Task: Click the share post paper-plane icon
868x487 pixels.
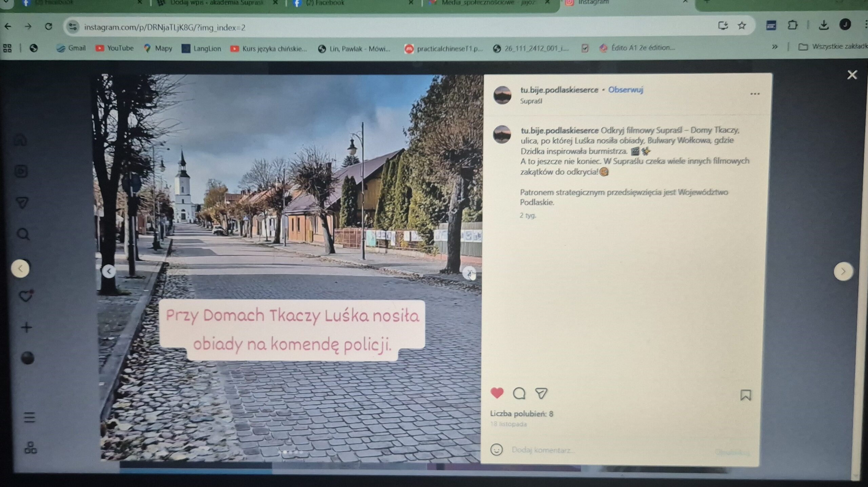Action: tap(541, 393)
